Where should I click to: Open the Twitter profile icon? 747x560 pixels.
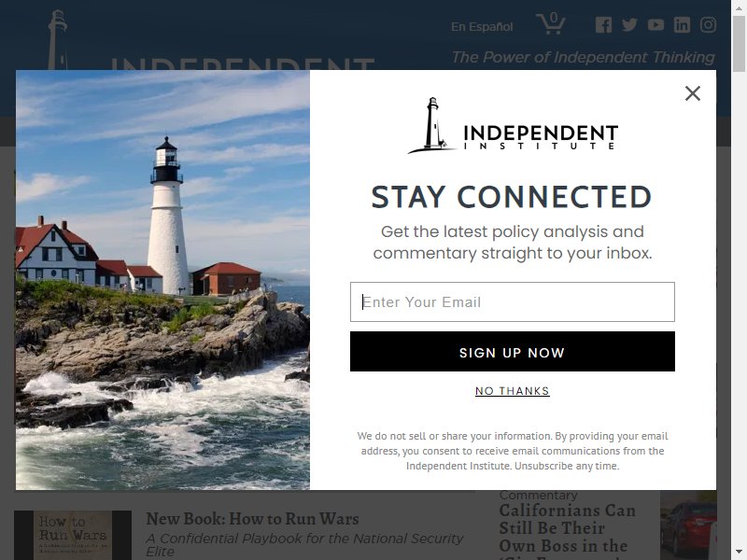click(629, 25)
